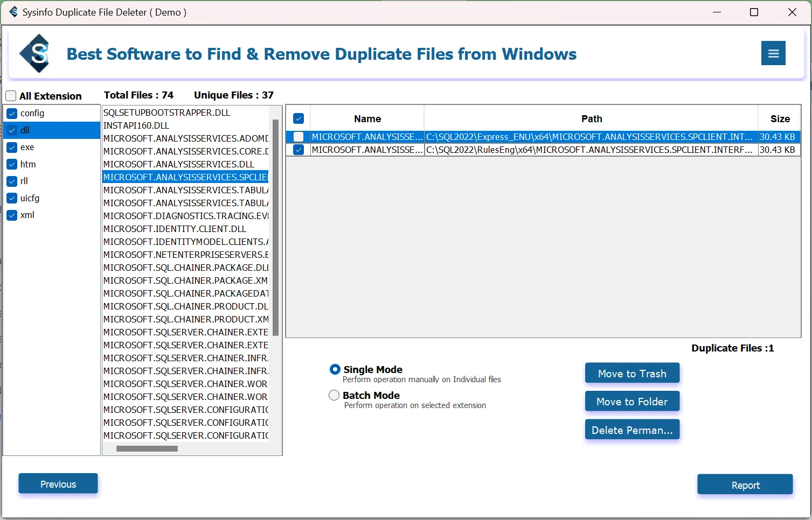The image size is (812, 520).
Task: Open the hamburger menu icon
Action: (773, 53)
